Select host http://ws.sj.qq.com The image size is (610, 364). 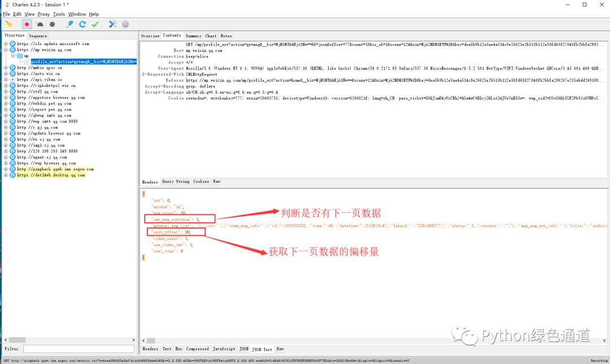tap(38, 139)
